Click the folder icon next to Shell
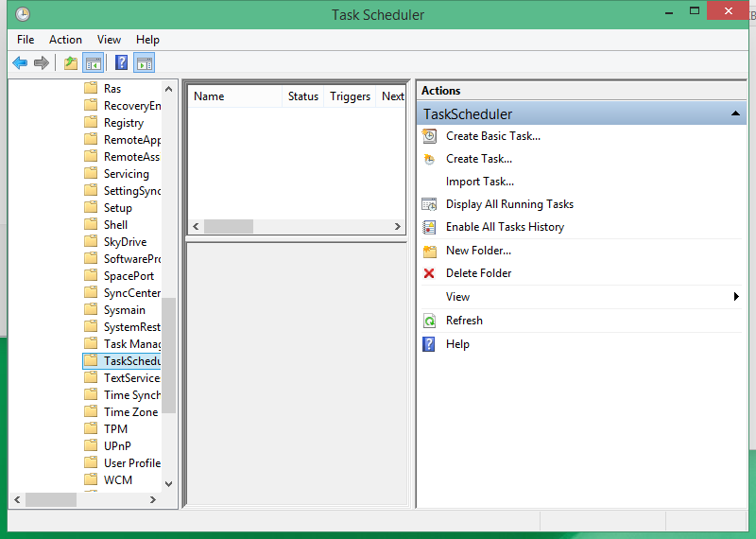The height and width of the screenshot is (539, 756). point(91,224)
